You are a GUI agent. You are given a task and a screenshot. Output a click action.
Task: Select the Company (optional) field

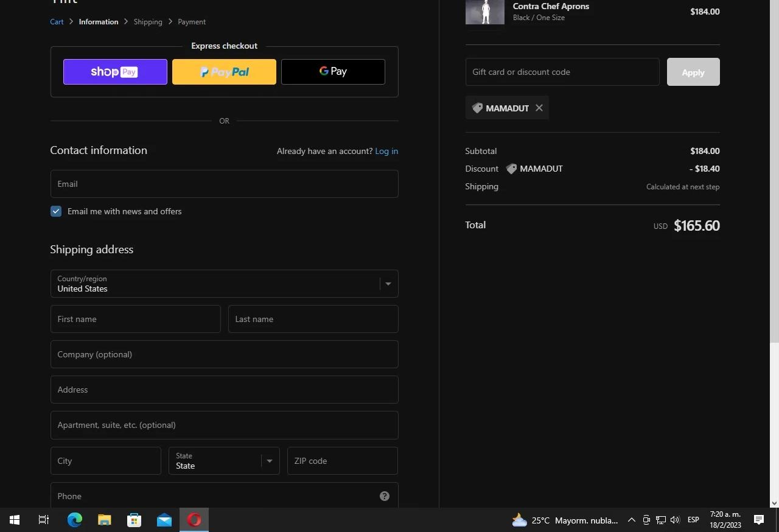pyautogui.click(x=224, y=354)
